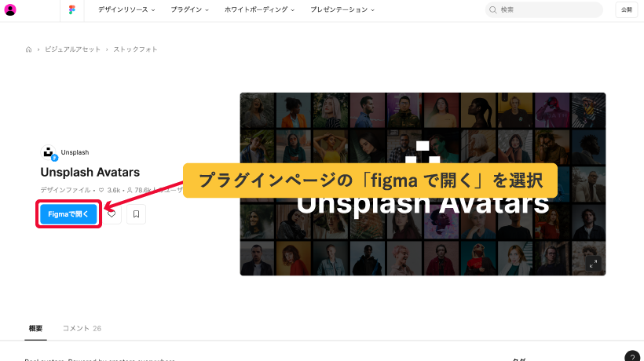Click the 検索 search field
The width and height of the screenshot is (644, 361).
[x=543, y=10]
